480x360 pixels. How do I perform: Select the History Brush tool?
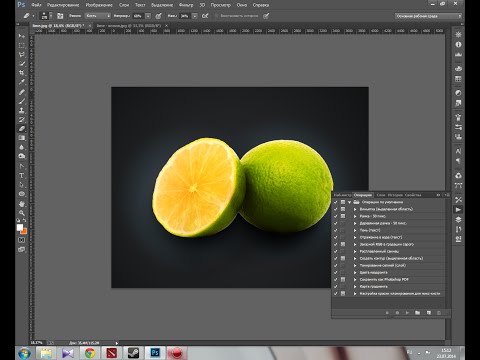[22, 119]
